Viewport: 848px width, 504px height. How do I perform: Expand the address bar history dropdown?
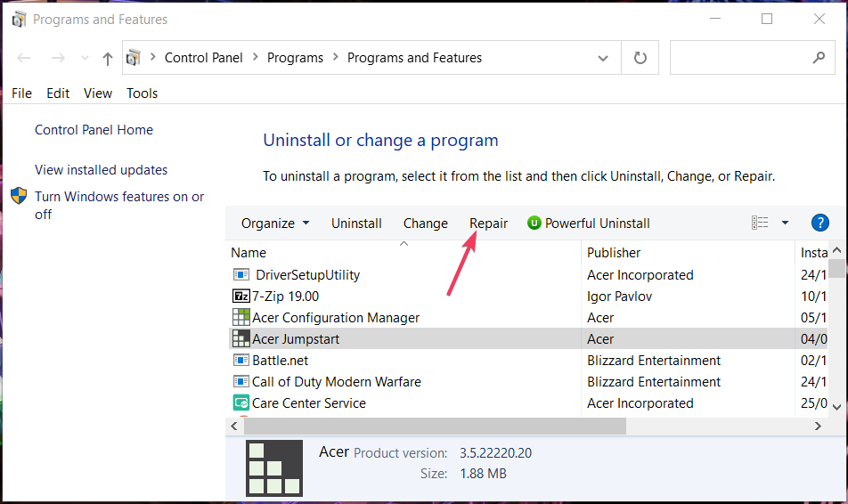pyautogui.click(x=603, y=58)
